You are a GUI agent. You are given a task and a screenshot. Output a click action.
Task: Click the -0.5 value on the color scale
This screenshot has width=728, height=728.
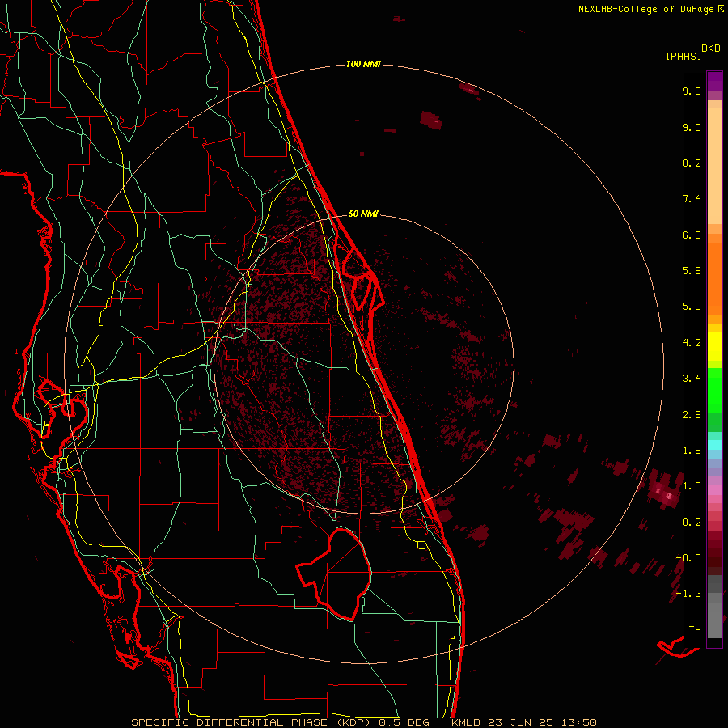coord(688,558)
